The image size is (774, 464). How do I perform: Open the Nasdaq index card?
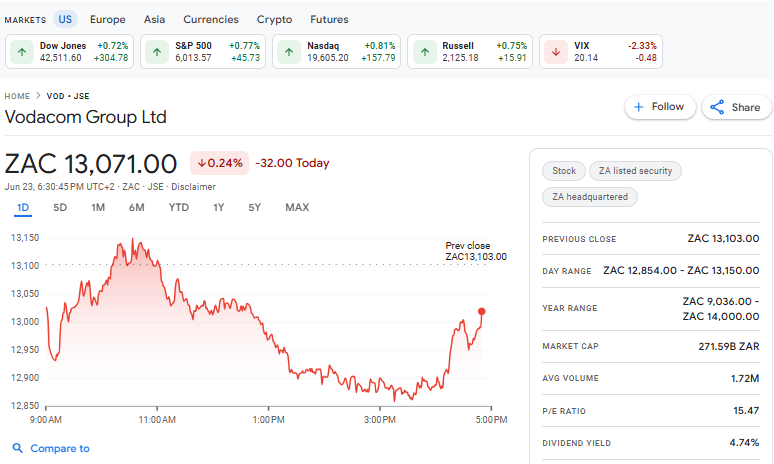click(336, 51)
